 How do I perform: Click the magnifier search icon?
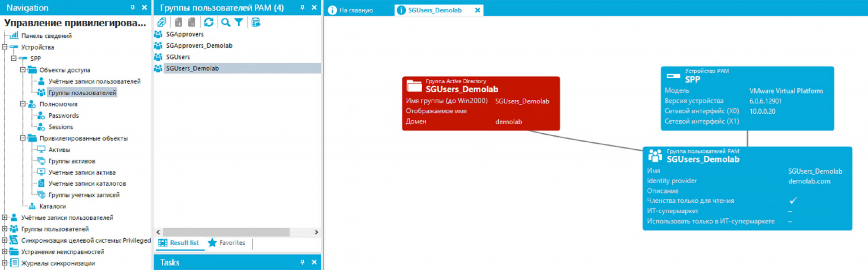[226, 22]
